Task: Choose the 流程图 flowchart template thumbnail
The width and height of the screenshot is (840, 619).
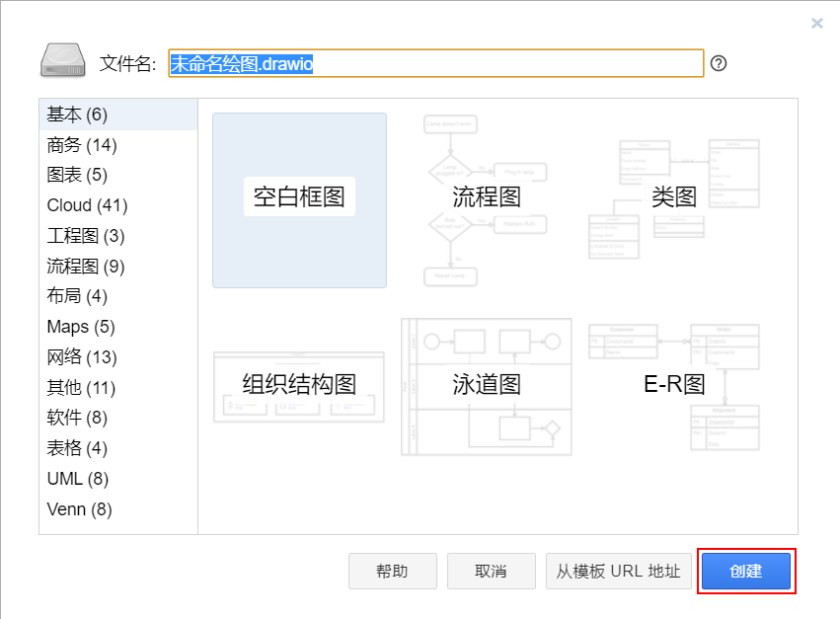Action: coord(487,199)
